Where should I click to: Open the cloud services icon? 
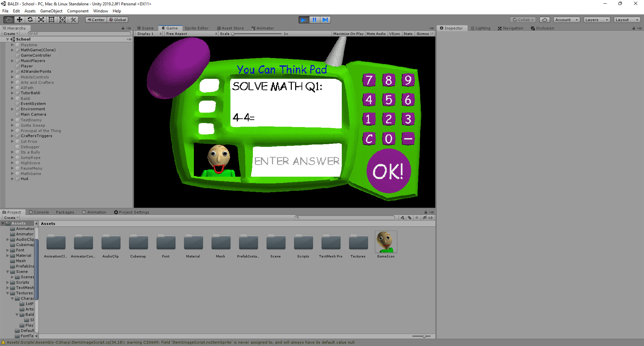[x=545, y=20]
